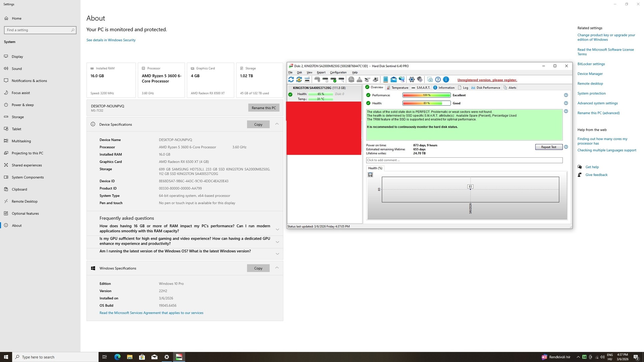Open the See details in Windows Security link

(x=111, y=40)
